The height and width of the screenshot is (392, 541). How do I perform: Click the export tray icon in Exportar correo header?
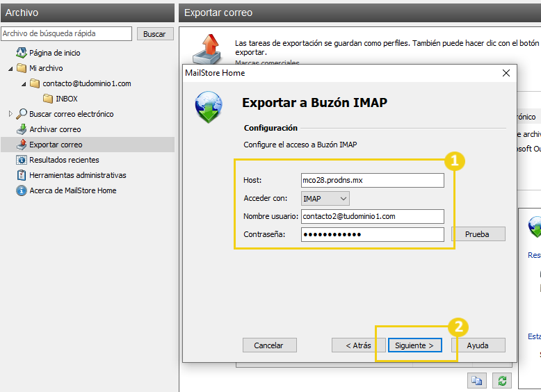[x=207, y=49]
